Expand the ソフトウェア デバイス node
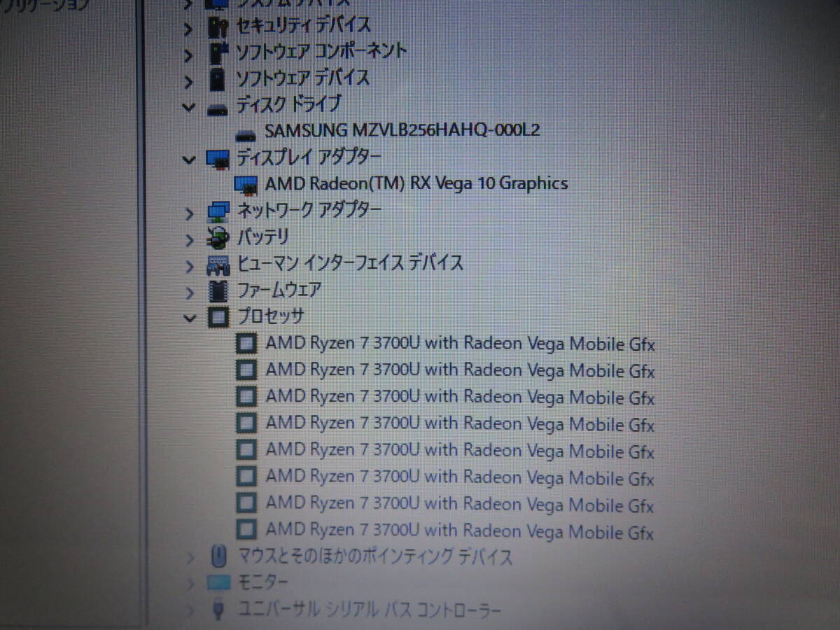 click(x=188, y=82)
